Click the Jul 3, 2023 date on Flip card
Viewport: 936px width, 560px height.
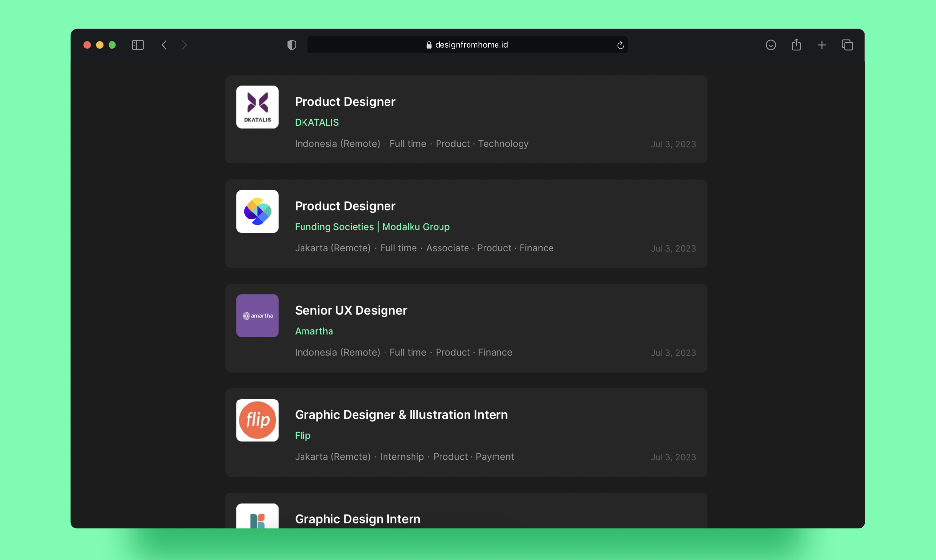673,457
